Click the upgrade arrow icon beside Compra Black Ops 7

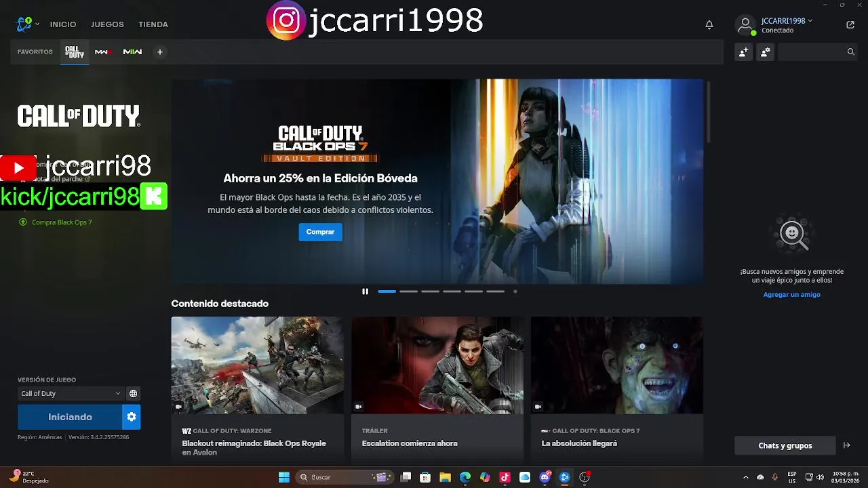[x=23, y=222]
